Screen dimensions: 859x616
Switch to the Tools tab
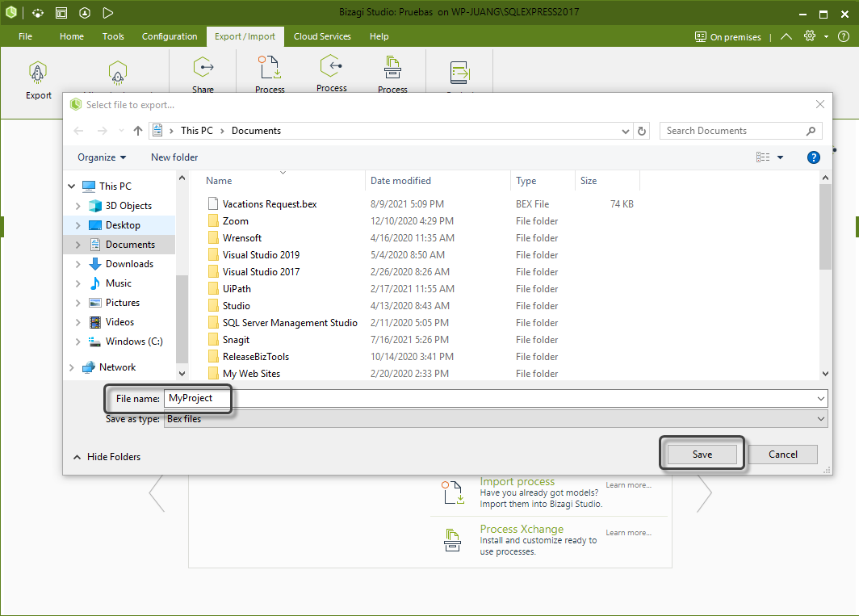pyautogui.click(x=113, y=36)
